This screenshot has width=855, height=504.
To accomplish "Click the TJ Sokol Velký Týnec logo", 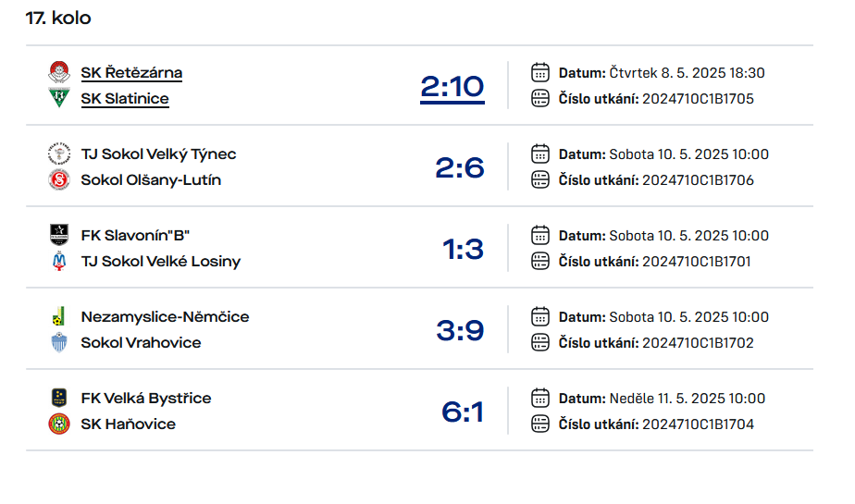I will (59, 154).
